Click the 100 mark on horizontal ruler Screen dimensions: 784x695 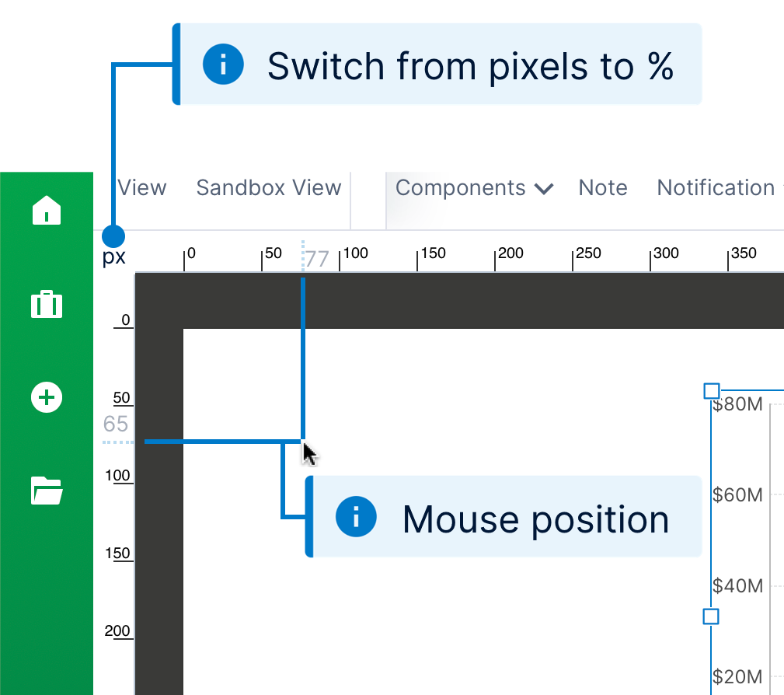[x=354, y=253]
